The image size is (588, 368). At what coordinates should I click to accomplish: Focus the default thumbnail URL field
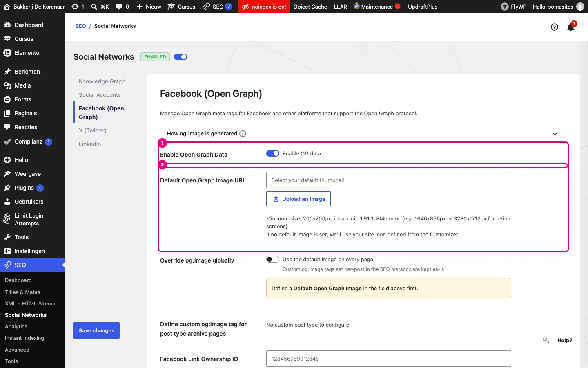pos(389,180)
